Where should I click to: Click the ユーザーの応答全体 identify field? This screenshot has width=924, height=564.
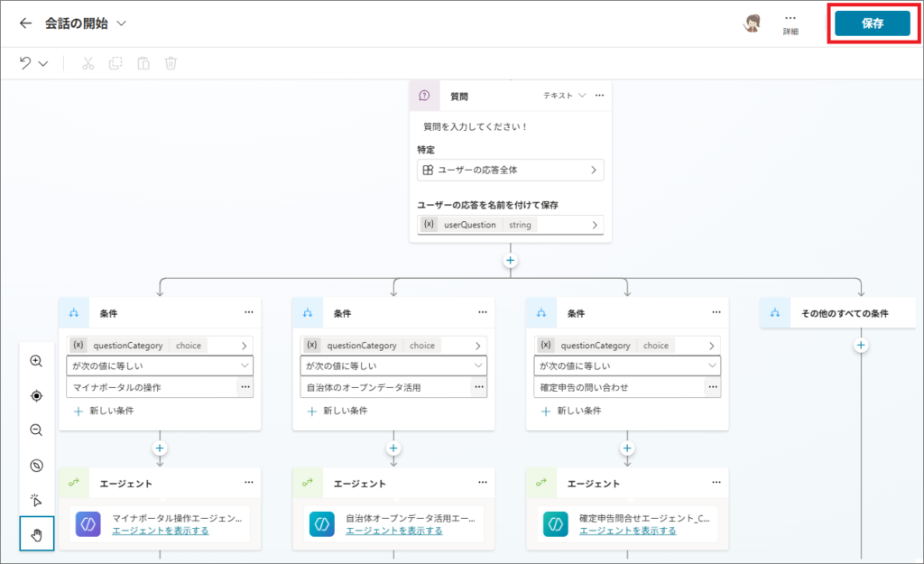coord(510,170)
